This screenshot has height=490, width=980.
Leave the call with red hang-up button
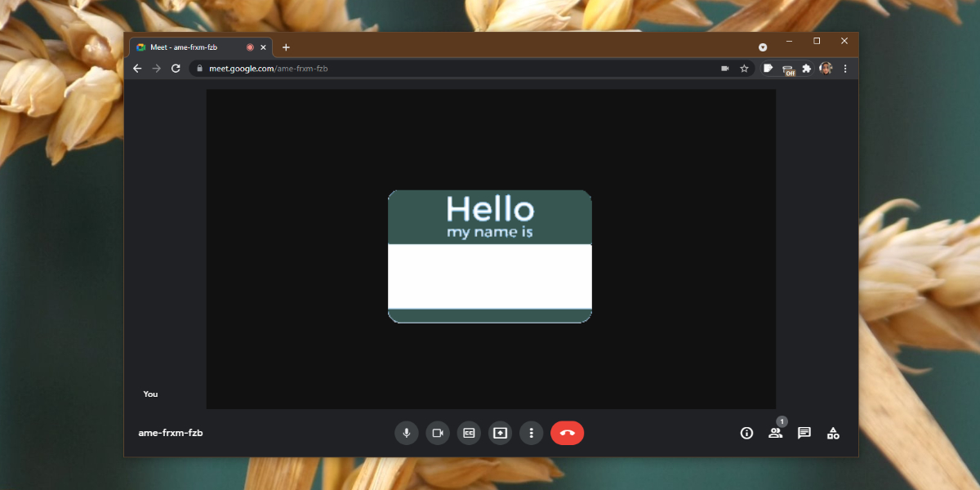pos(568,433)
